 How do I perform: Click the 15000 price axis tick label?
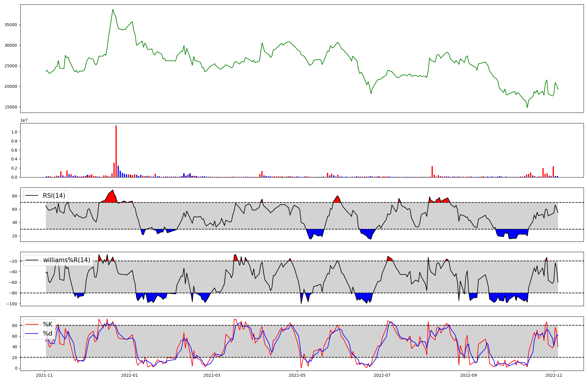(11, 107)
